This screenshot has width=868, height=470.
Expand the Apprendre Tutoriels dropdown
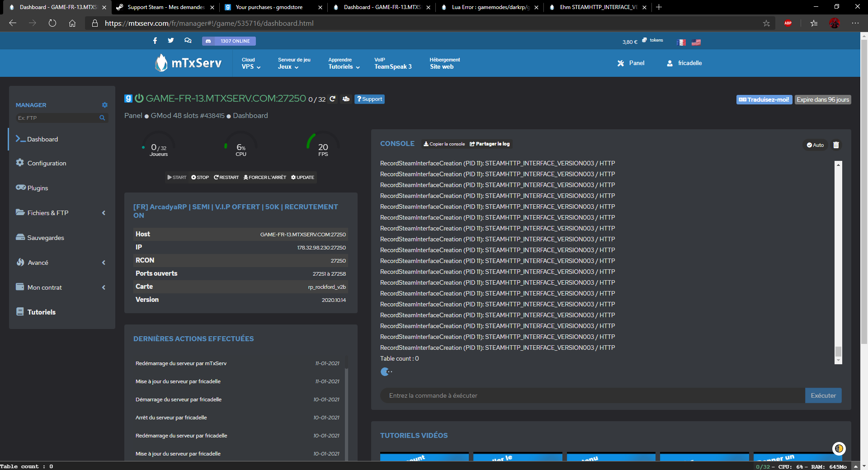[x=344, y=63]
